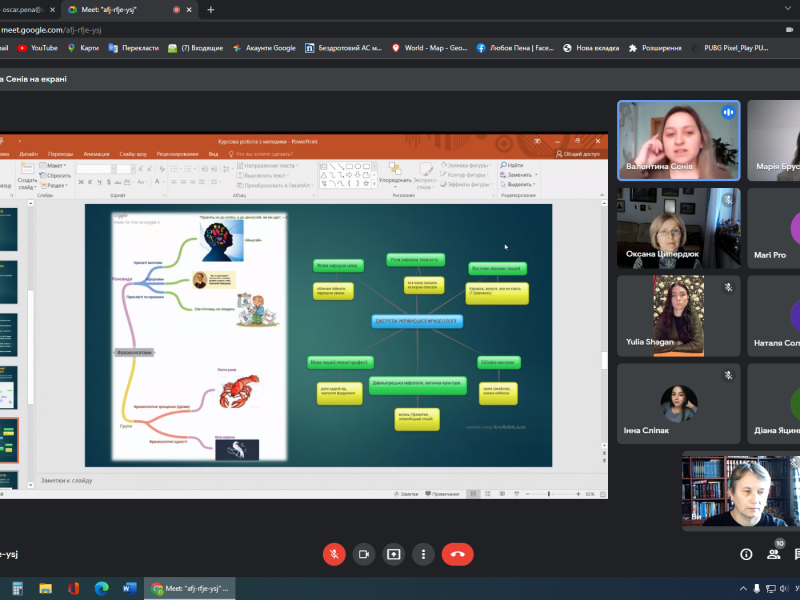Open the YouTube bookmark
800x600 pixels.
point(38,47)
